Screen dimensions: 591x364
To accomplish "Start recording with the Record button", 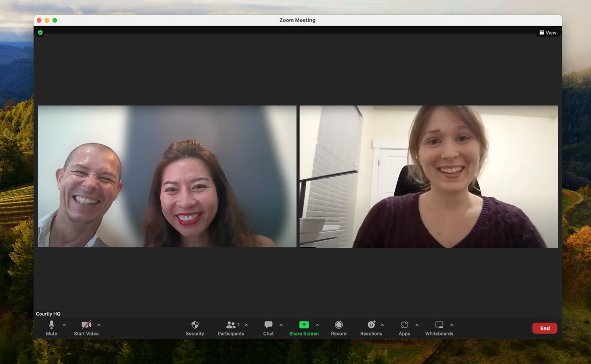I will 339,328.
